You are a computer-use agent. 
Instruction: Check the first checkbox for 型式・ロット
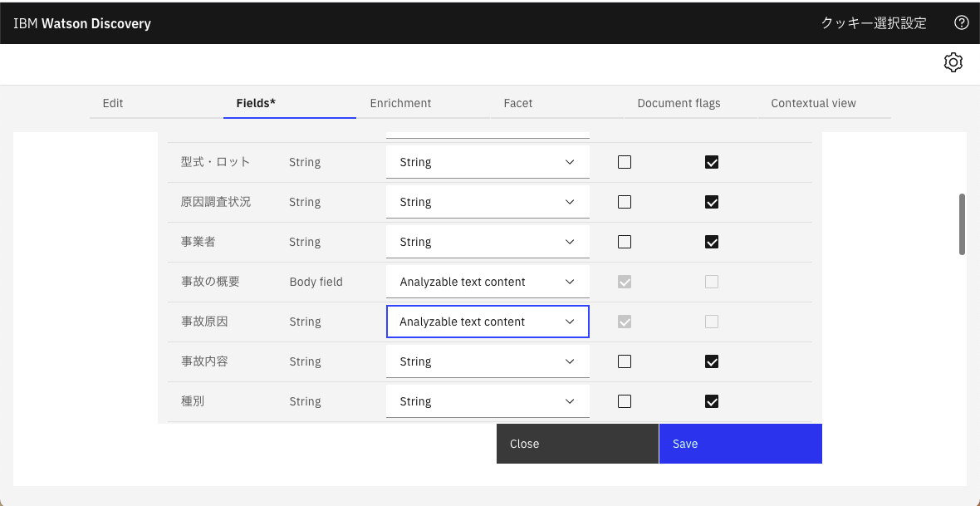pos(625,162)
